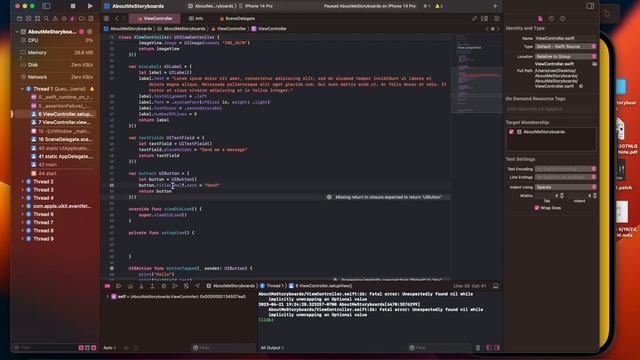Select the CPU gauge row
The image size is (640, 360).
[x=56, y=40]
